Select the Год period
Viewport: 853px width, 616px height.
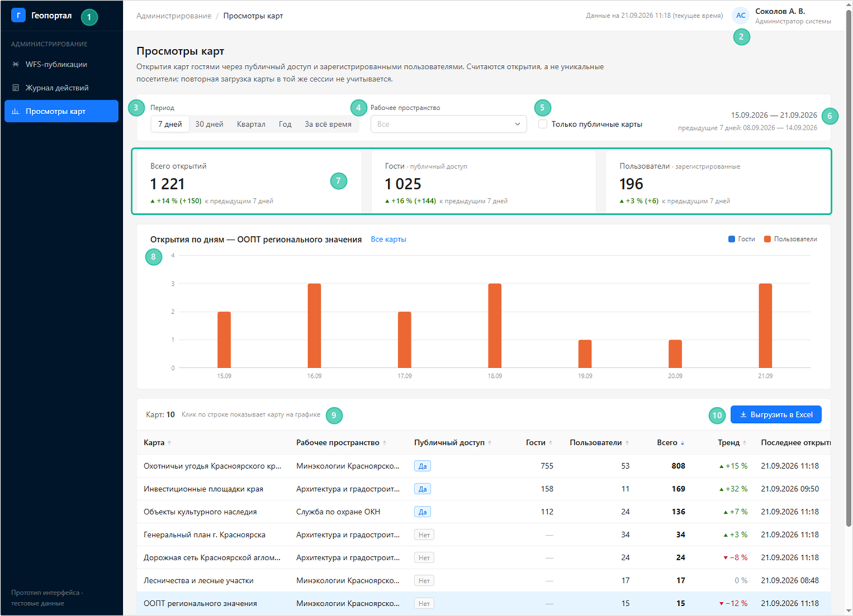(285, 124)
